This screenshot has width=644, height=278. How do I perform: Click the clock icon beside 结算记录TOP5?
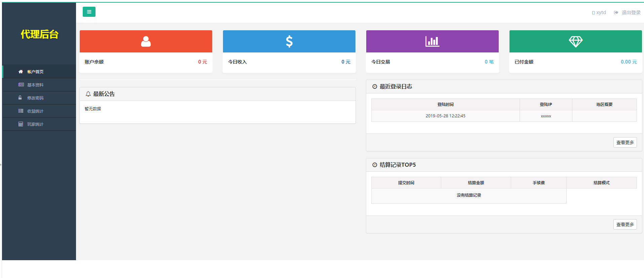(375, 165)
